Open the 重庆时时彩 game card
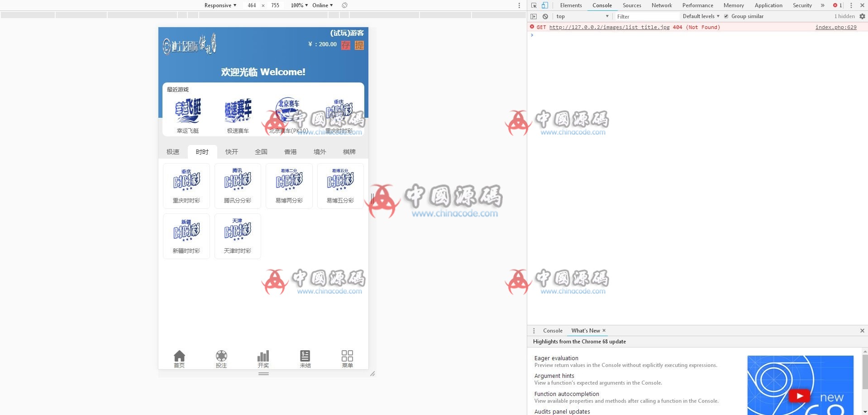The width and height of the screenshot is (868, 415). pos(186,186)
